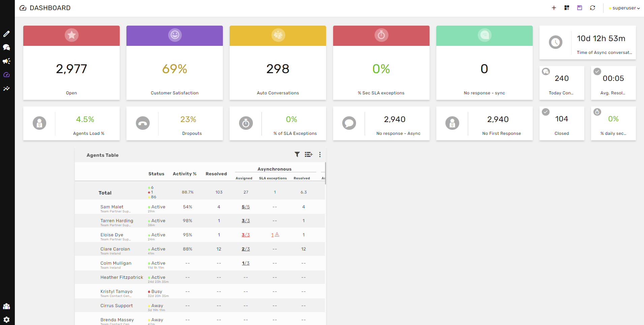The height and width of the screenshot is (325, 644).
Task: Select the Dashboard speedometer icon in sidebar
Action: (x=6, y=75)
